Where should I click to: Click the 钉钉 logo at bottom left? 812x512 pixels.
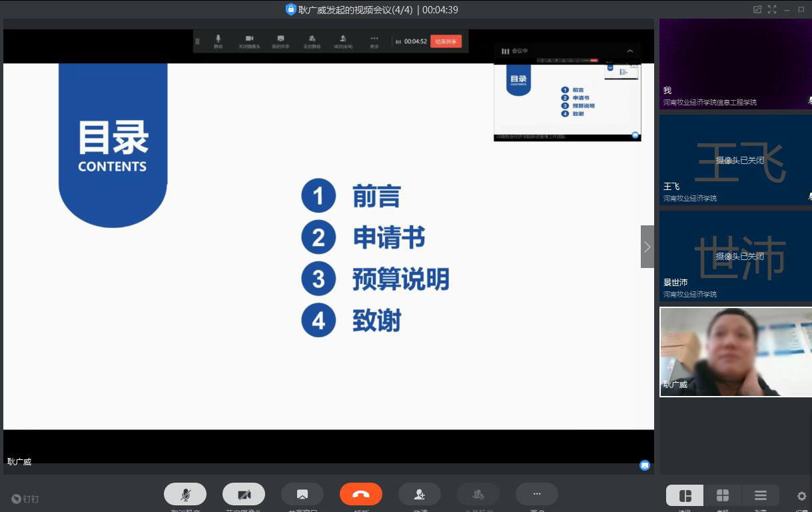[25, 499]
